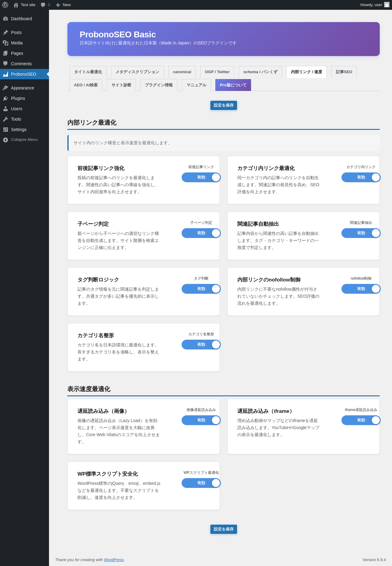Click the Plugins plug icon
The height and width of the screenshot is (566, 392).
click(x=6, y=98)
